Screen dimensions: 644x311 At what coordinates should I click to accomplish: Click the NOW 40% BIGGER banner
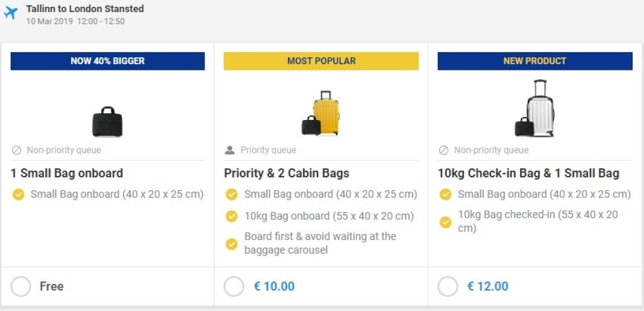tap(108, 61)
